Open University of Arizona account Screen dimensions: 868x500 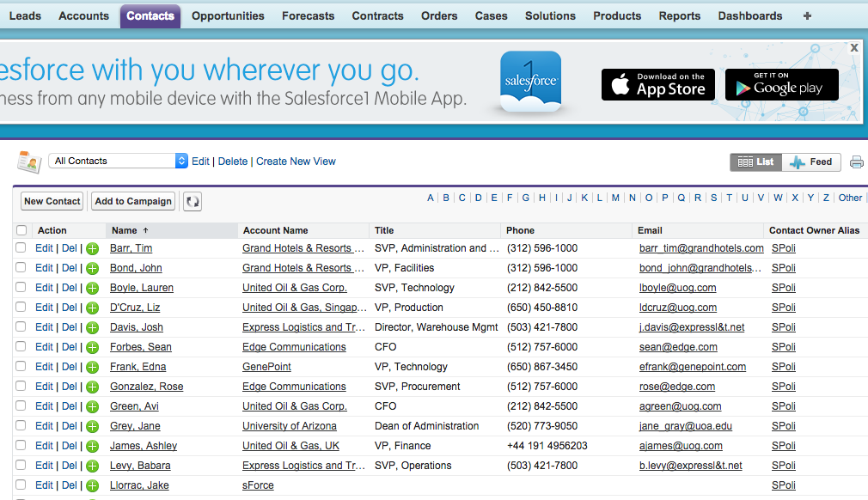coord(289,426)
